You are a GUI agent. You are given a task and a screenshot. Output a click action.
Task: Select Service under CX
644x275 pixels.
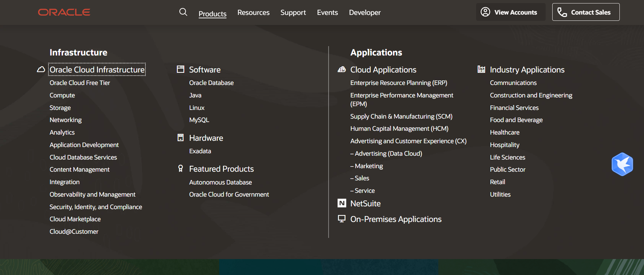(363, 191)
